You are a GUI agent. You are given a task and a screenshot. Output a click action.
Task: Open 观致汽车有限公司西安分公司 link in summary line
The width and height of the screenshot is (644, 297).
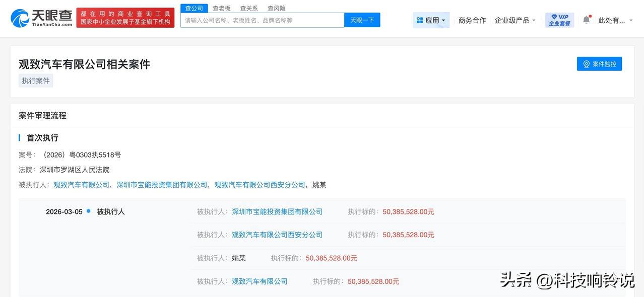click(x=260, y=185)
